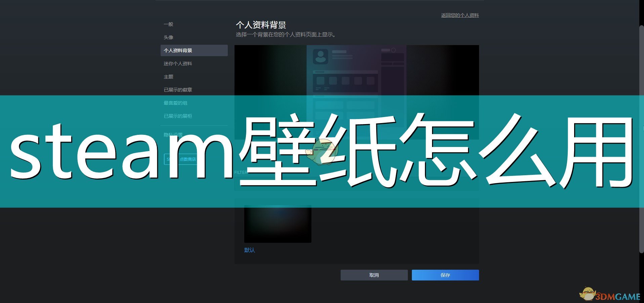Open the 一般 settings section
644x303 pixels.
pyautogui.click(x=168, y=24)
